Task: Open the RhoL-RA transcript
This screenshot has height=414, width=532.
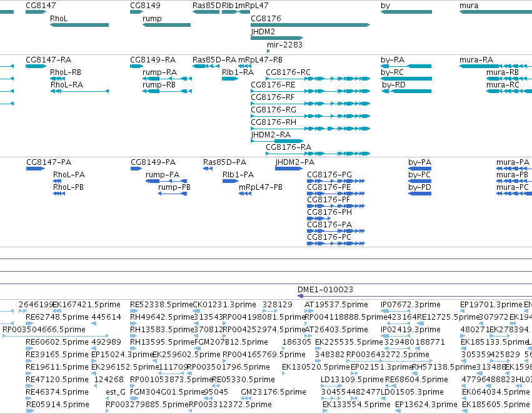Action: point(79,91)
